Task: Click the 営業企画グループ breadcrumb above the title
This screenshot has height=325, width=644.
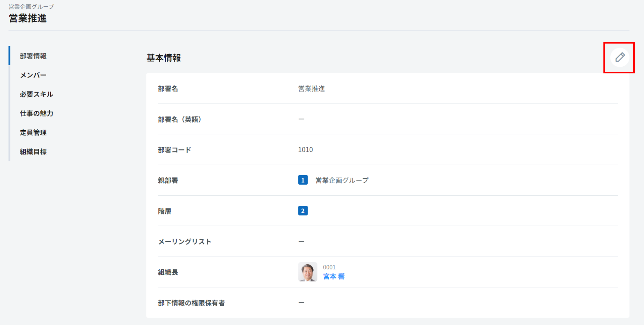Action: pos(31,7)
